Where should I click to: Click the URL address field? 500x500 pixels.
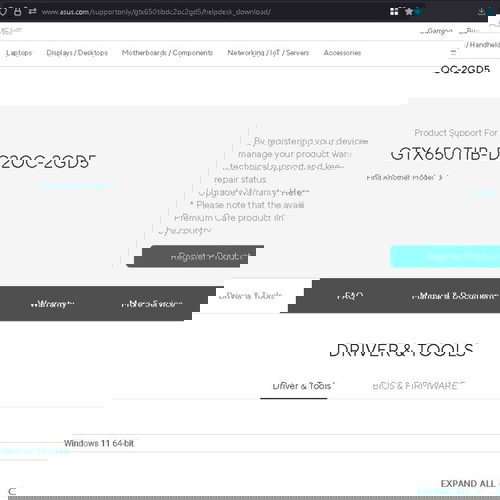tap(213, 12)
